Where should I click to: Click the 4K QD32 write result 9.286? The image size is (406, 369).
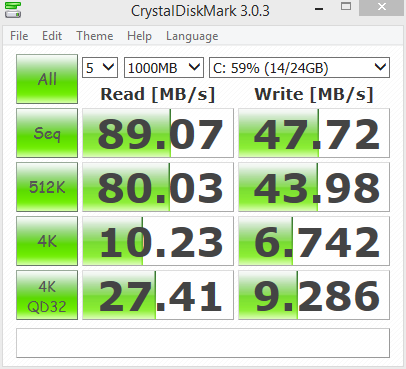[314, 295]
